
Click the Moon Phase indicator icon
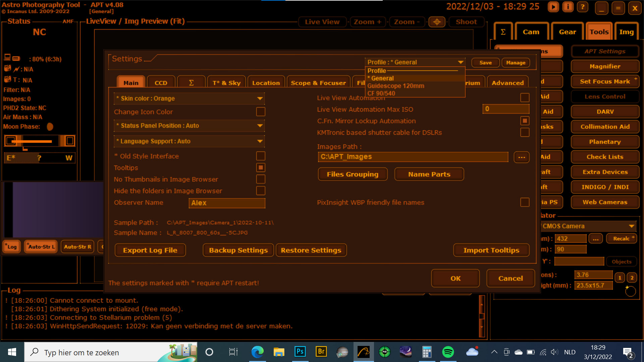click(50, 127)
